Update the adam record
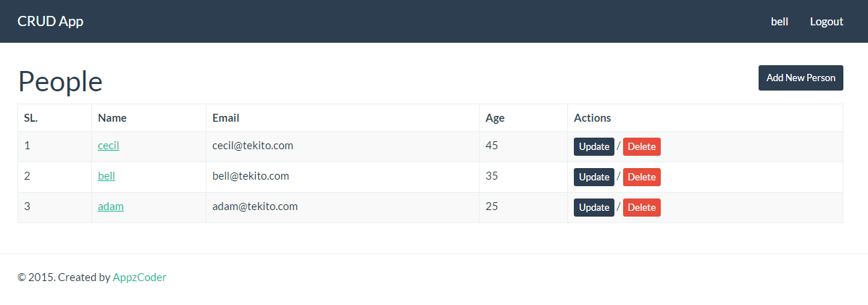This screenshot has height=305, width=868. (594, 208)
